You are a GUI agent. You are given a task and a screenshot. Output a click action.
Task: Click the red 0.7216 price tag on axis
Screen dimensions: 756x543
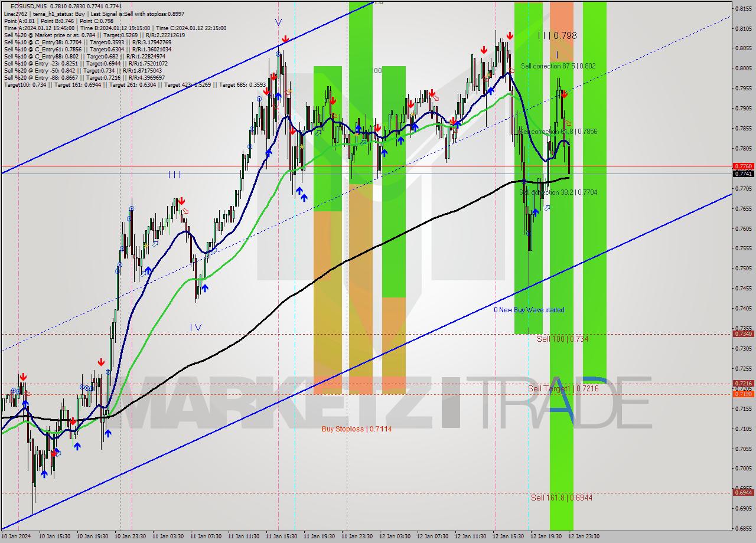coord(743,384)
